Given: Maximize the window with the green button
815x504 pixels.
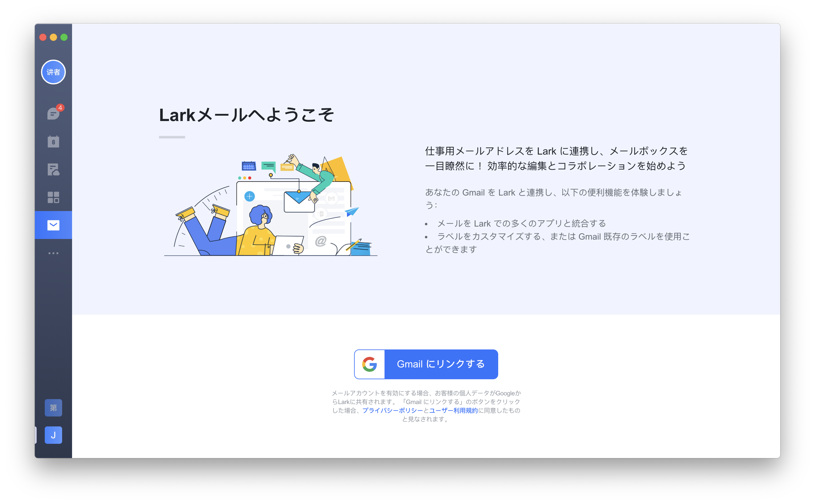Looking at the screenshot, I should click(x=64, y=37).
